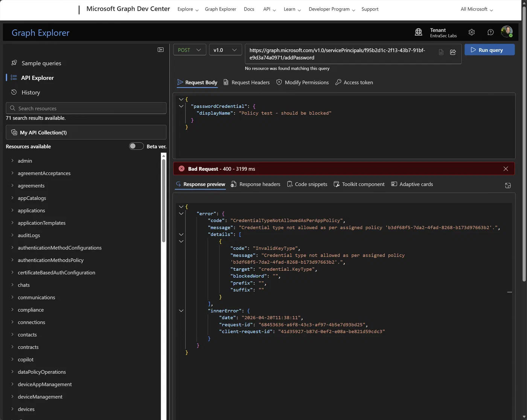Open the Toolkit component tab

pos(359,184)
